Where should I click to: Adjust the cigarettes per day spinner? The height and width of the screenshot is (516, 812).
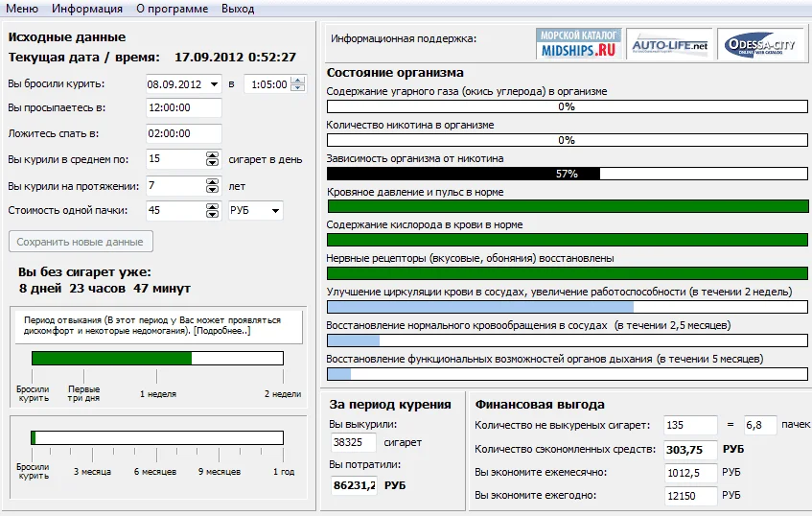pyautogui.click(x=212, y=159)
